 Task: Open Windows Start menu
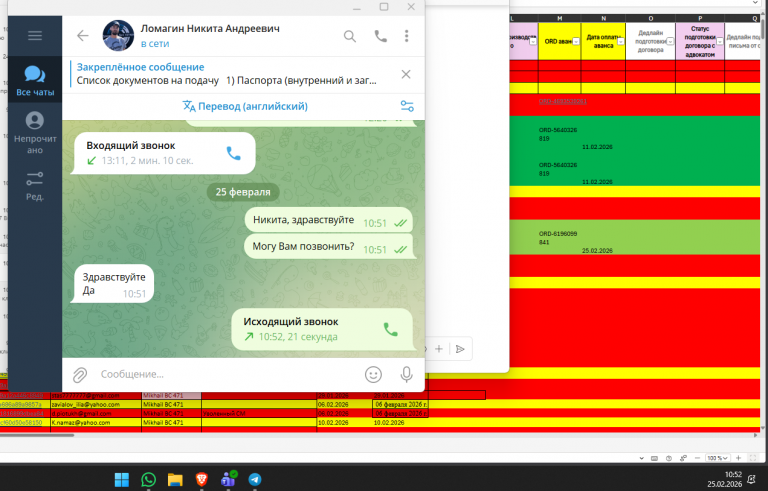121,479
